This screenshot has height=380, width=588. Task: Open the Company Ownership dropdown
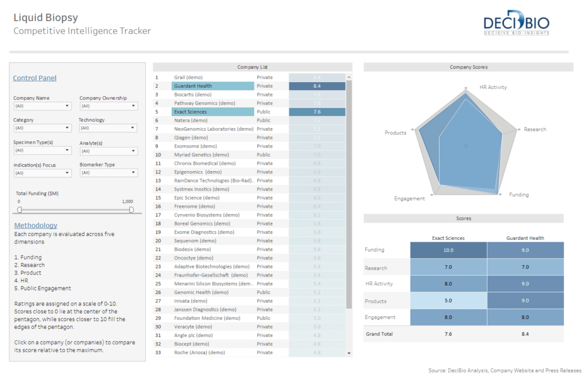coord(109,106)
